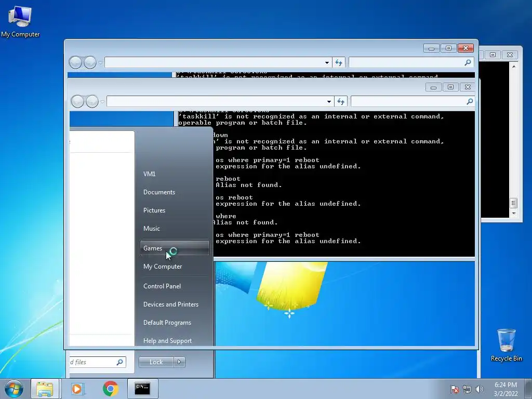Click Refresh icon in the rear Explorer window
This screenshot has width=532, height=399.
pyautogui.click(x=339, y=62)
